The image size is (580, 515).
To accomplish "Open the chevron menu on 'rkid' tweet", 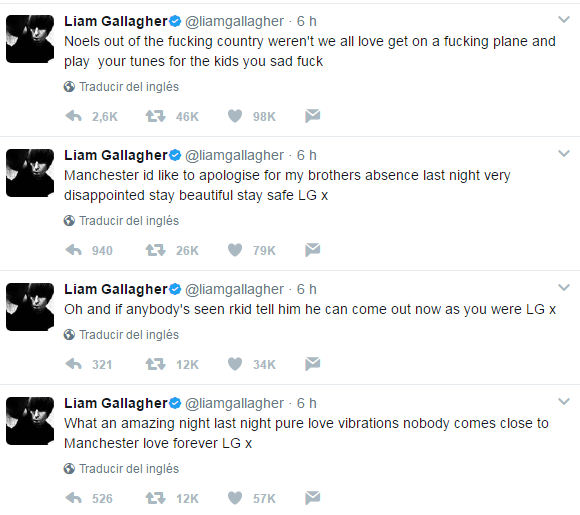I will pyautogui.click(x=564, y=287).
